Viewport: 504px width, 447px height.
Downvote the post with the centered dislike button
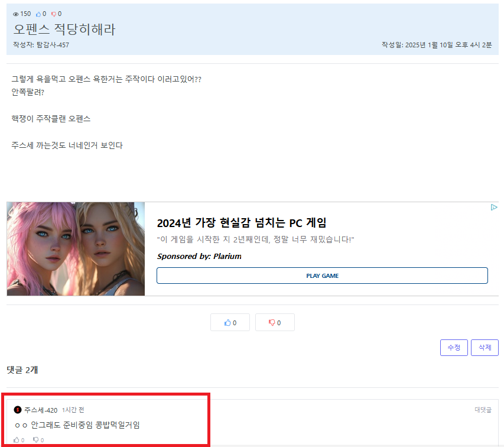(275, 323)
